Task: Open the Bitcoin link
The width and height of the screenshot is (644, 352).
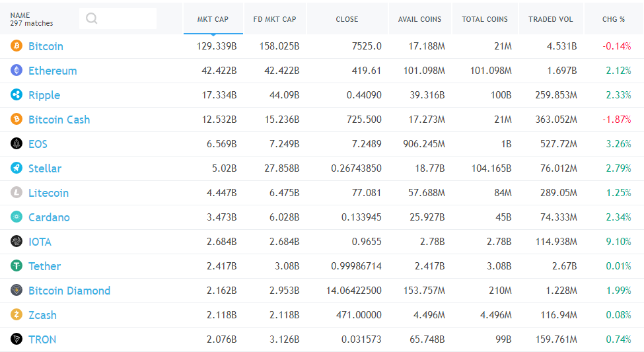Action: coord(46,46)
